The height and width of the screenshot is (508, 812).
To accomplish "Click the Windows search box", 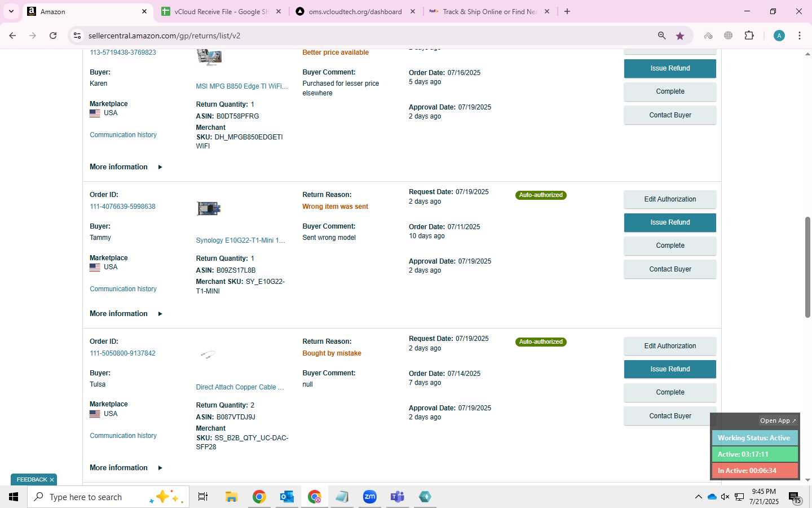I will point(108,497).
